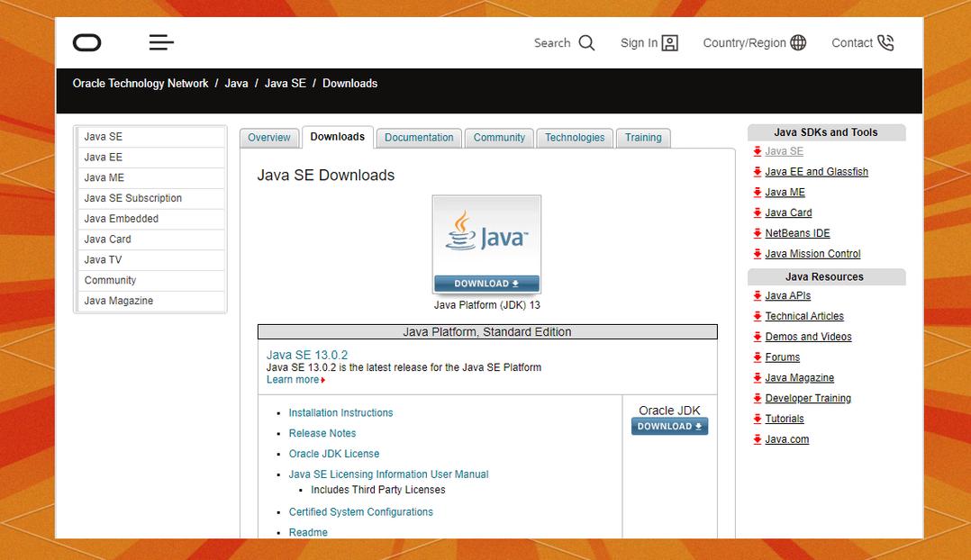The width and height of the screenshot is (971, 560).
Task: Open Country/Region globe icon
Action: pyautogui.click(x=798, y=43)
